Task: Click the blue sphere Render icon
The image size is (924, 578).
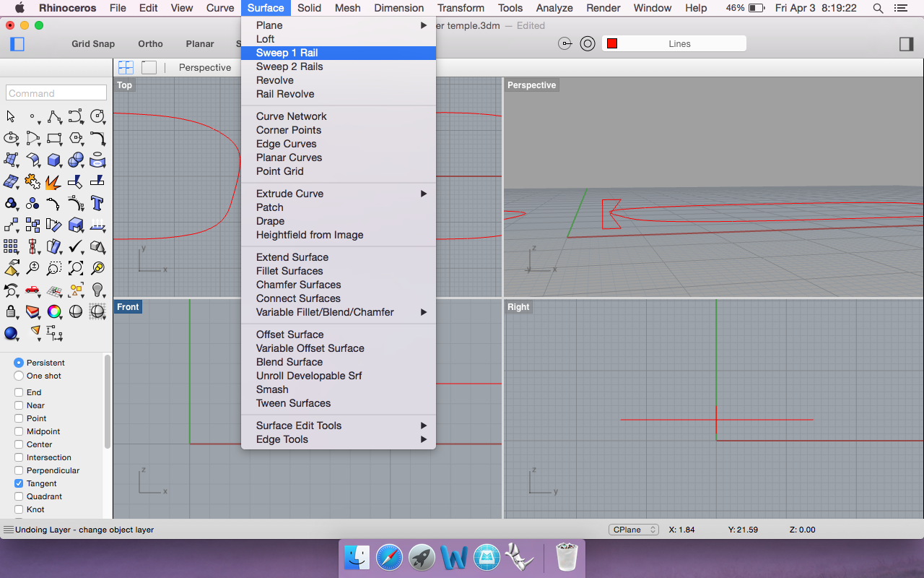Action: pyautogui.click(x=11, y=333)
